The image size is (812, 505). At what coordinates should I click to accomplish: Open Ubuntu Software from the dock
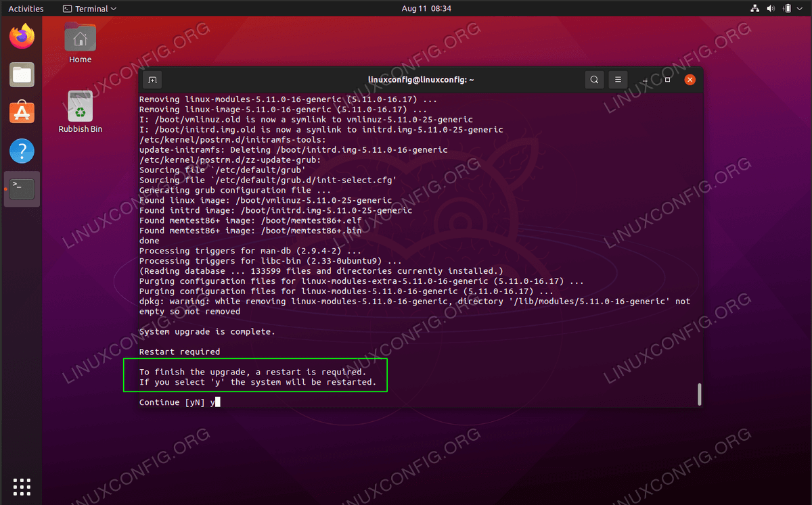(x=22, y=112)
